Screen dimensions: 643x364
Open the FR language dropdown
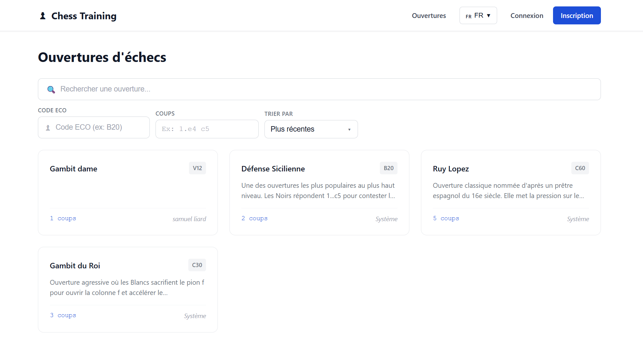(x=478, y=15)
